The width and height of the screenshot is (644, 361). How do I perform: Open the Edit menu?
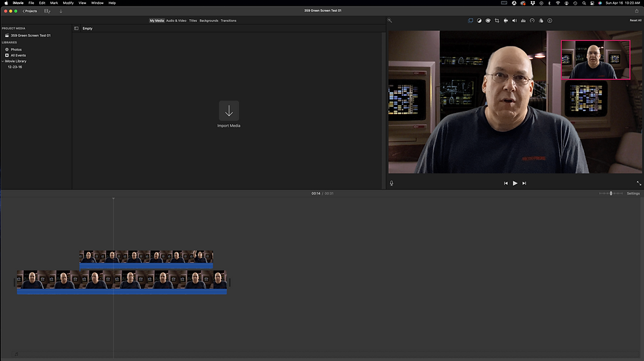(42, 3)
